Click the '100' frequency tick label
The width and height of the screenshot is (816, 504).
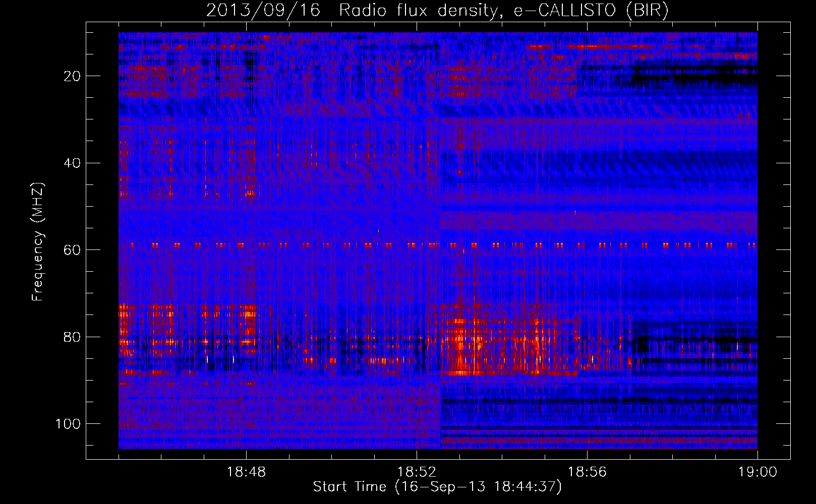[68, 424]
